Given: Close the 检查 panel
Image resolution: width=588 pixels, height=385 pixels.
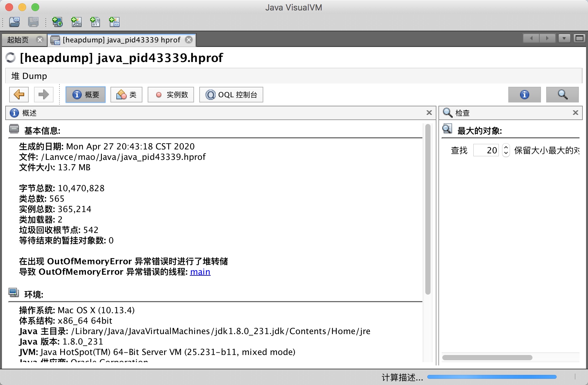Looking at the screenshot, I should coord(576,113).
